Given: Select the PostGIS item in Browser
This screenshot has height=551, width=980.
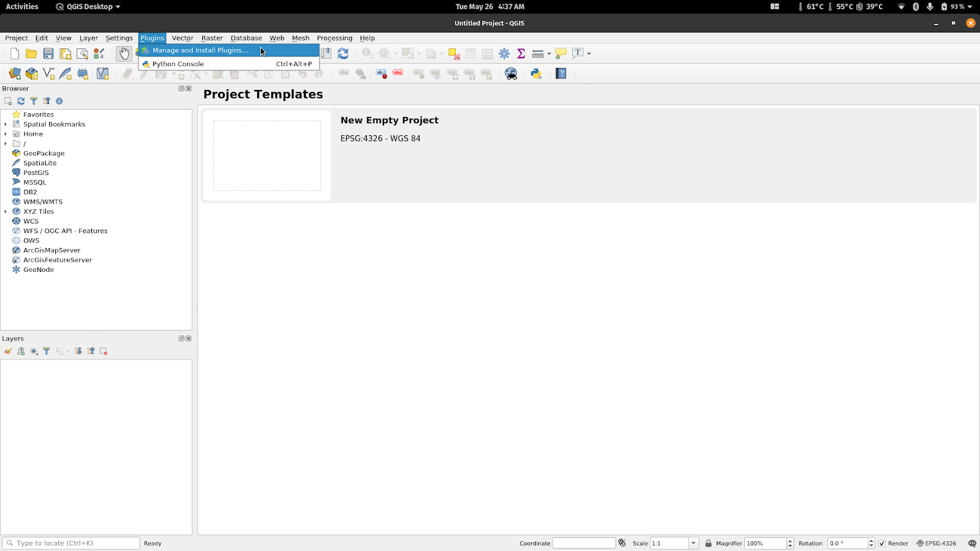Looking at the screenshot, I should 36,173.
